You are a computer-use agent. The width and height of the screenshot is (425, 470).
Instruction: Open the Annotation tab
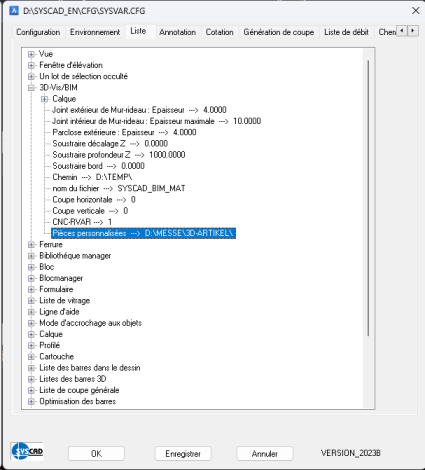[177, 32]
